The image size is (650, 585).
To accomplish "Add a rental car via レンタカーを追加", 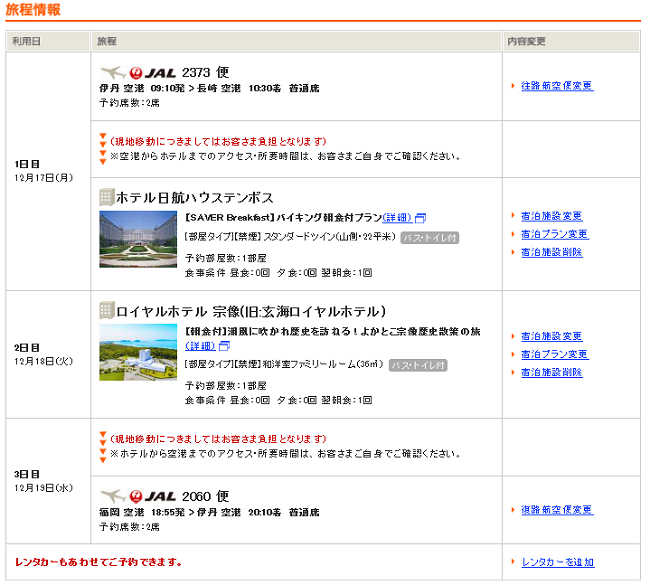I will coord(557,562).
